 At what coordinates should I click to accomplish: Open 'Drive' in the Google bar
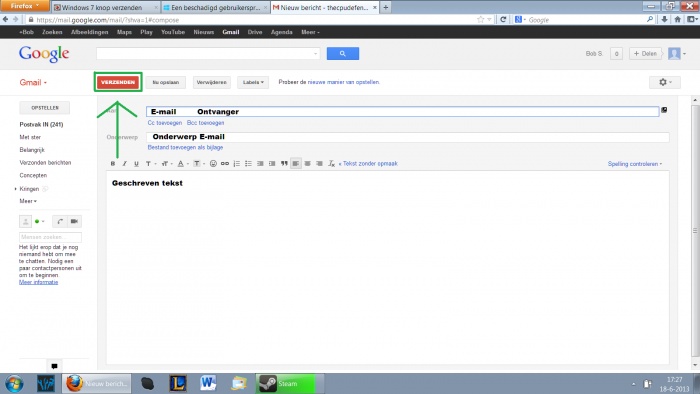(x=255, y=32)
